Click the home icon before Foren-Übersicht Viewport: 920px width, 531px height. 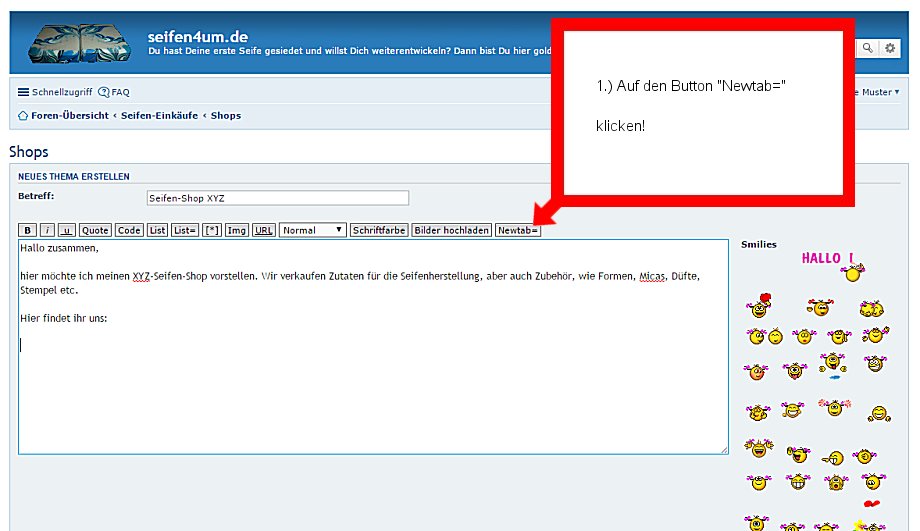(x=23, y=116)
